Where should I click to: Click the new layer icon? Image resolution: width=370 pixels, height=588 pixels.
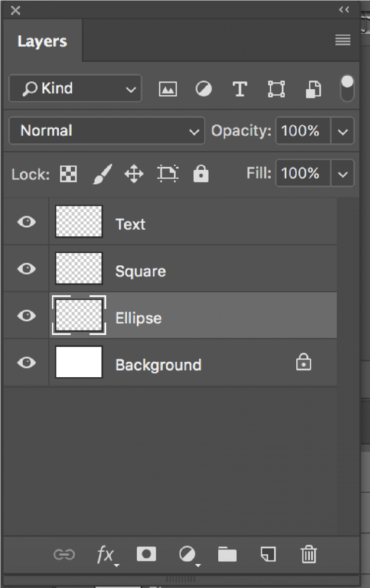pyautogui.click(x=268, y=554)
